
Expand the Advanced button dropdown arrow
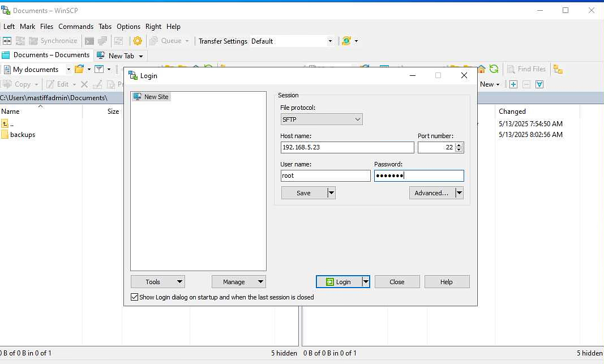click(x=459, y=193)
